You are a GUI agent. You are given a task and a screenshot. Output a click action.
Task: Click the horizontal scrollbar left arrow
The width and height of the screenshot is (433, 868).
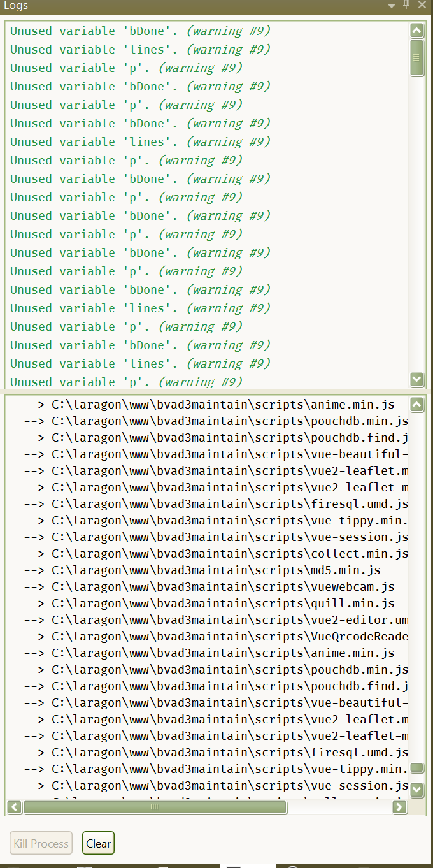coord(15,807)
